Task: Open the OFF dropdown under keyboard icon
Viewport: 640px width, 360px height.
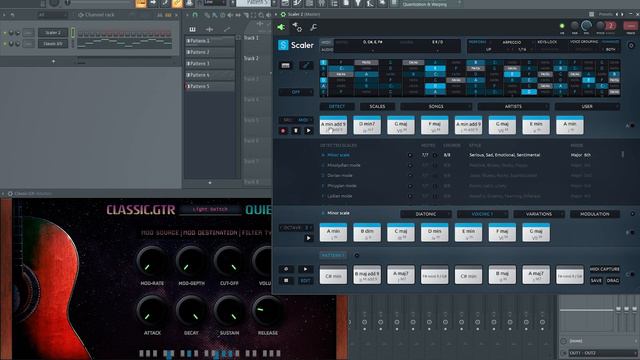Action: click(296, 92)
